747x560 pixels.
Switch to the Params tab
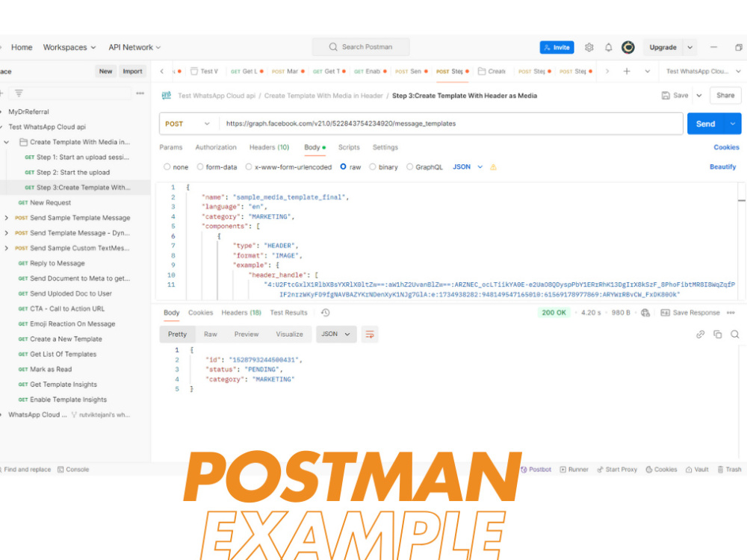point(171,148)
